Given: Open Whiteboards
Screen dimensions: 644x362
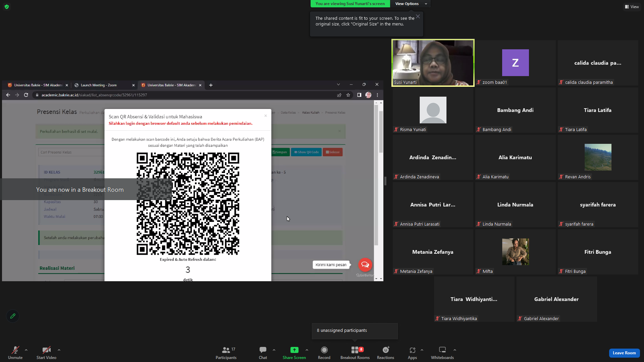Looking at the screenshot, I should pos(442,353).
